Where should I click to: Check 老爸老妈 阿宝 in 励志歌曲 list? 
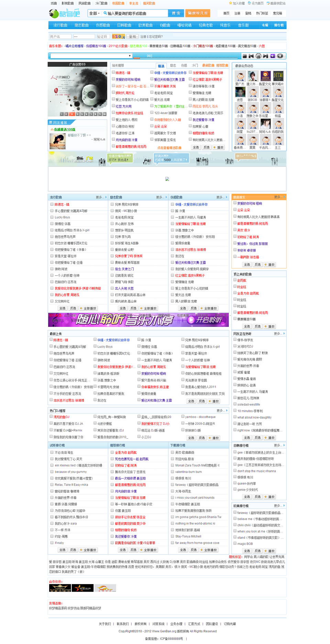click(112, 217)
